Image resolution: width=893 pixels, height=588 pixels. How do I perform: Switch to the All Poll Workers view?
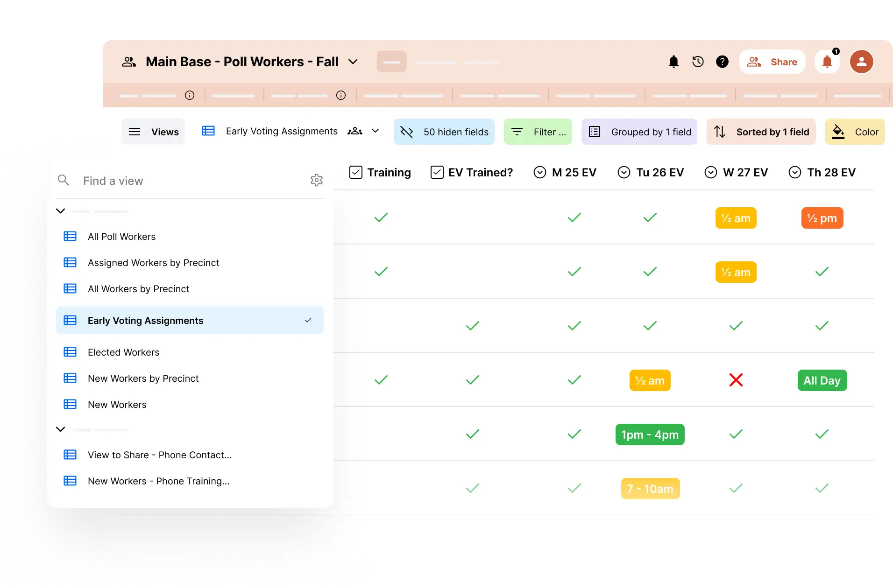[x=122, y=237]
